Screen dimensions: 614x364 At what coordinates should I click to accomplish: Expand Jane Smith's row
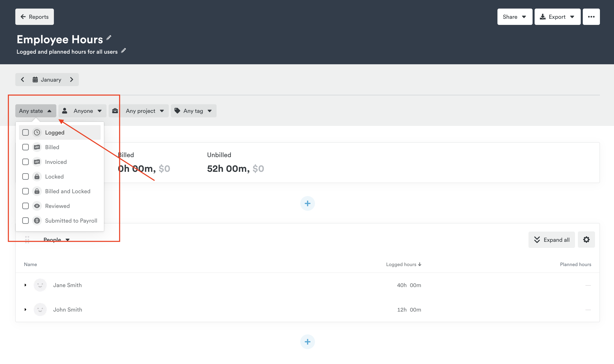26,285
